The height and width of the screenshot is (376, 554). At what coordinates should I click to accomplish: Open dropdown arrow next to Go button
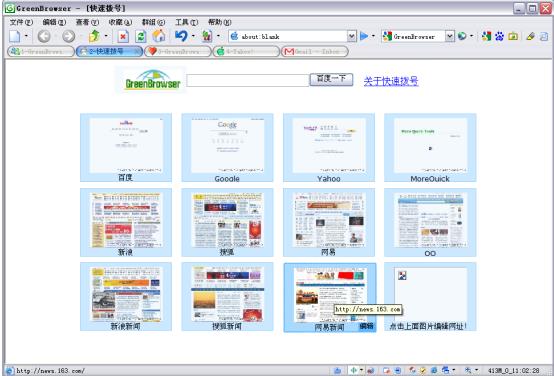(x=373, y=36)
